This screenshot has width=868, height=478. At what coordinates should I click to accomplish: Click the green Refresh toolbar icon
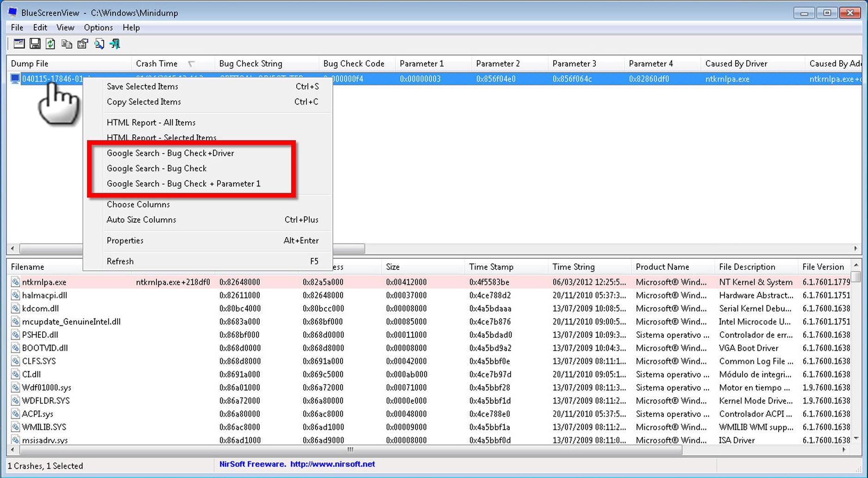tap(50, 44)
